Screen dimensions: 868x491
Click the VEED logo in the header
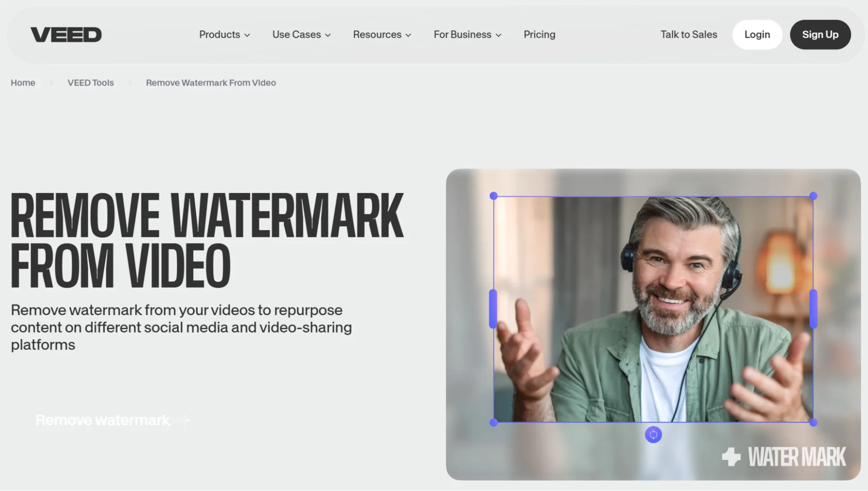pos(66,34)
